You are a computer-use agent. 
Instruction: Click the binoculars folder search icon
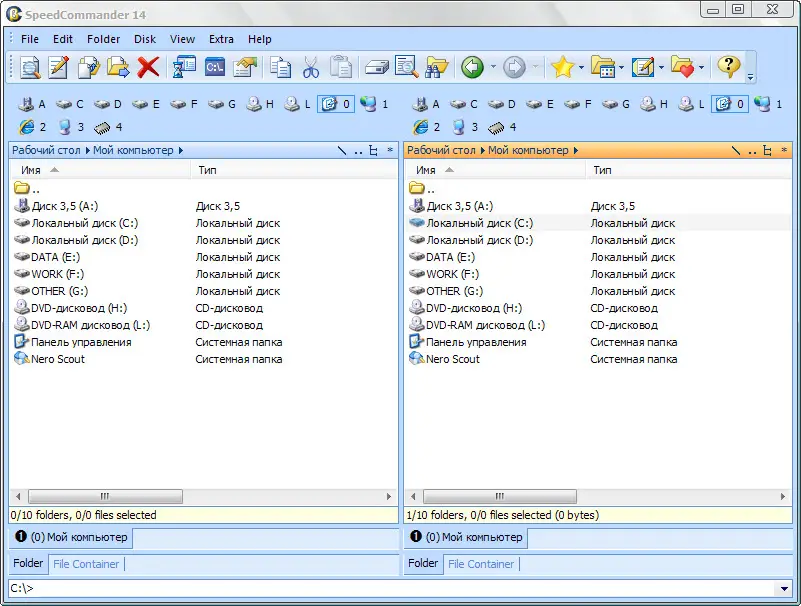coord(436,67)
